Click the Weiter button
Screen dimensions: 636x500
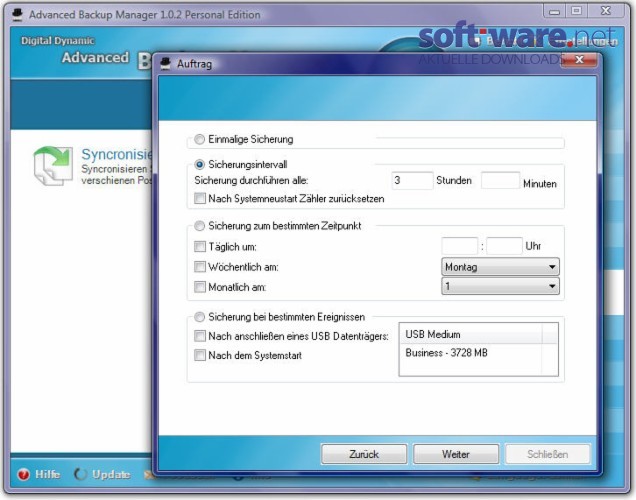click(x=456, y=454)
